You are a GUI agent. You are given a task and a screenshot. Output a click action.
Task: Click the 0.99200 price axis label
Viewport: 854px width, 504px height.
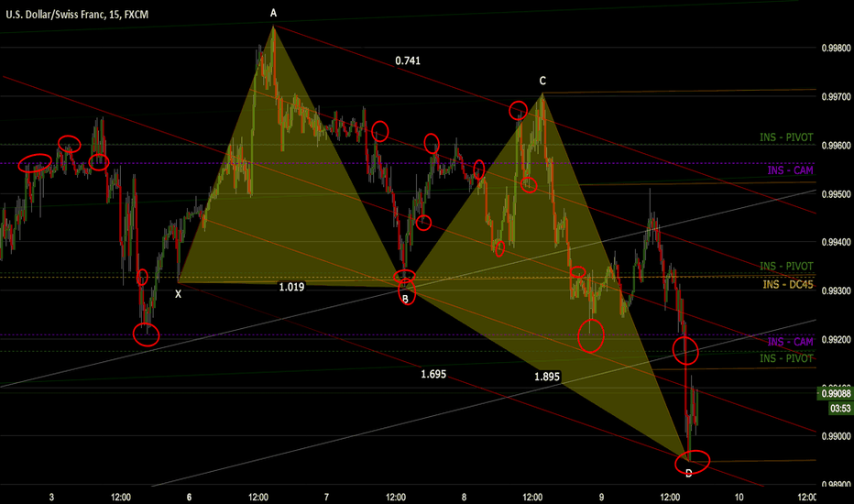[x=836, y=340]
